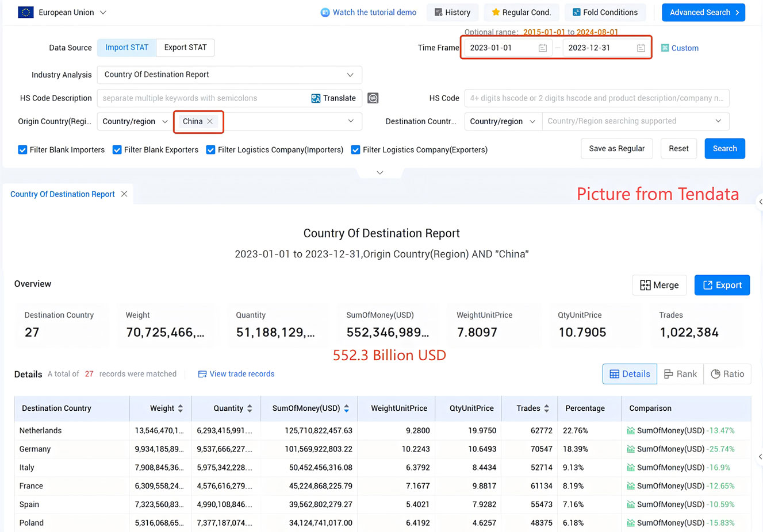Switch to Ratio view

pyautogui.click(x=727, y=374)
